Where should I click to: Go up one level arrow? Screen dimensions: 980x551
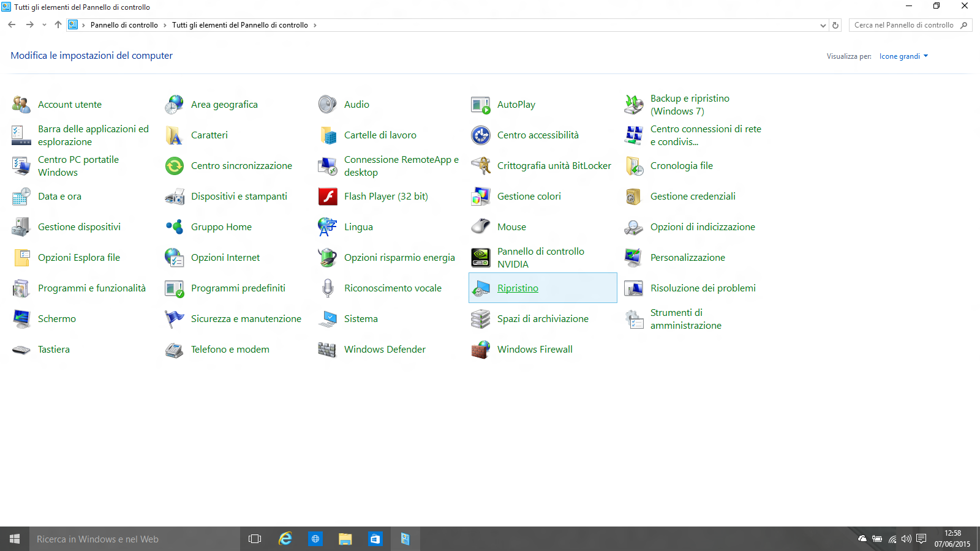click(x=58, y=25)
